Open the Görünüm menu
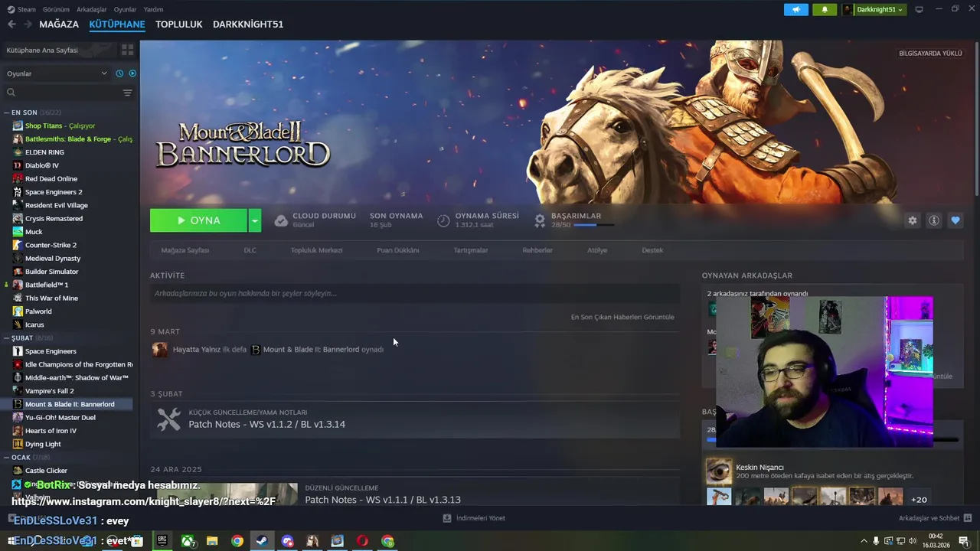This screenshot has height=551, width=980. coord(56,9)
